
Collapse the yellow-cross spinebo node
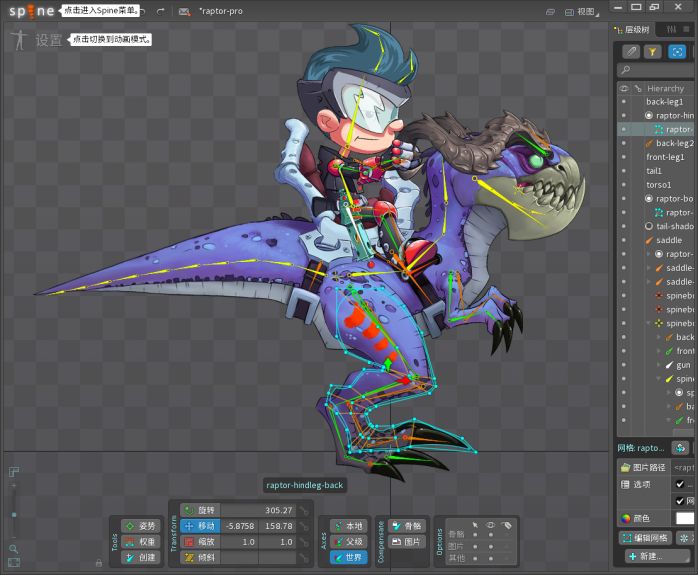tap(649, 324)
